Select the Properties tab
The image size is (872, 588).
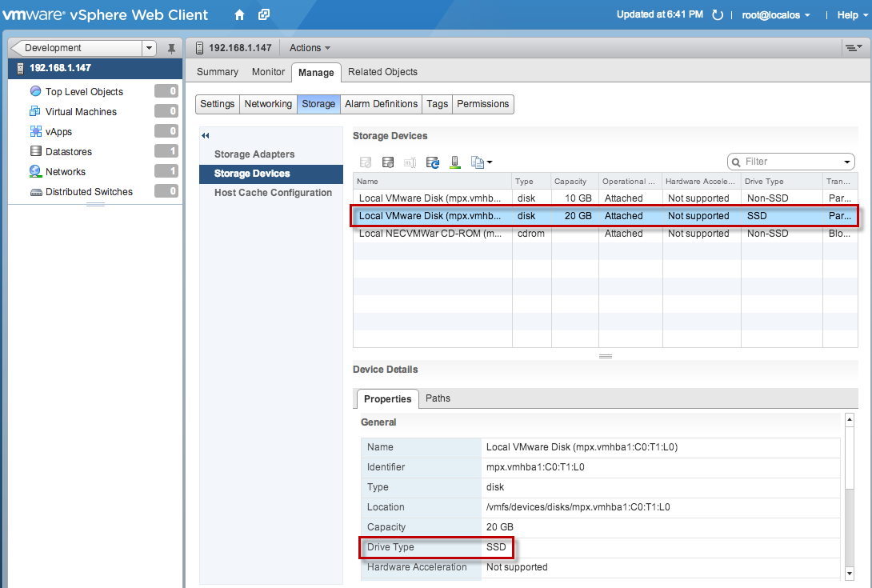click(388, 399)
